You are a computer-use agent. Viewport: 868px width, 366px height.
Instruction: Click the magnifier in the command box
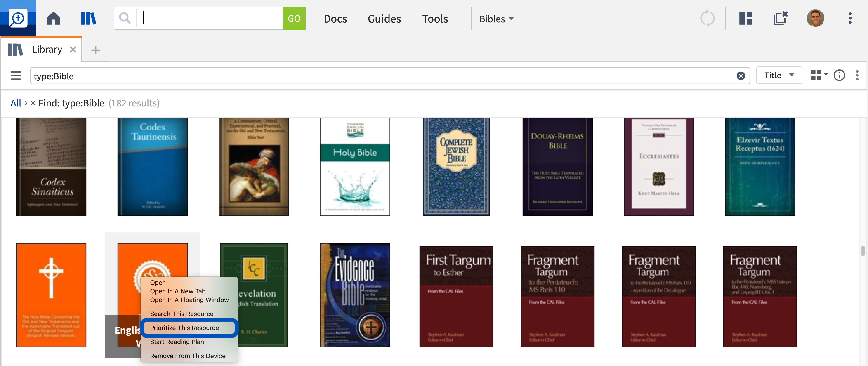pyautogui.click(x=124, y=18)
